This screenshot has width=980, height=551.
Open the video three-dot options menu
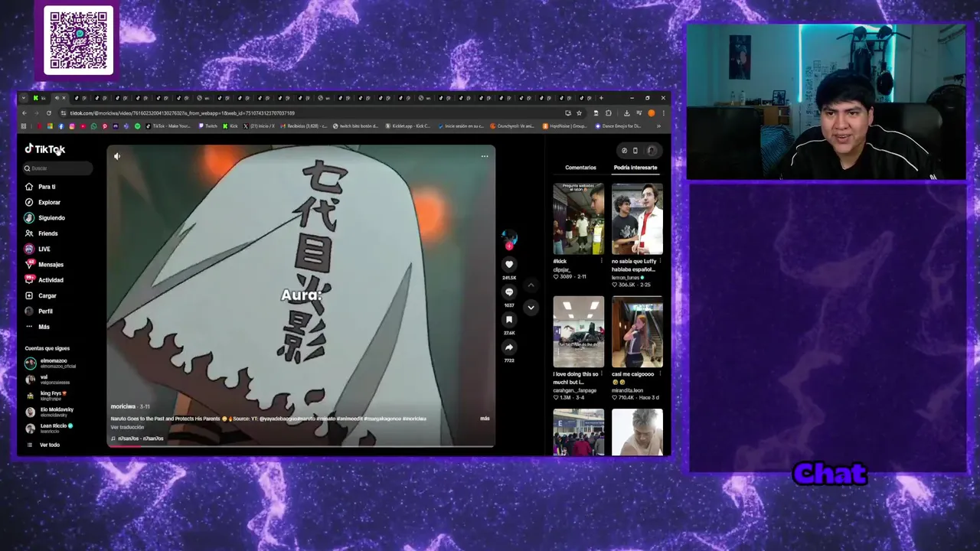485,156
